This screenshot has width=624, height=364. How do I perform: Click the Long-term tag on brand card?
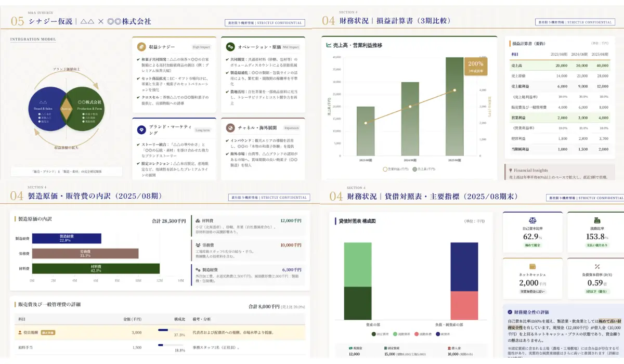coord(202,130)
